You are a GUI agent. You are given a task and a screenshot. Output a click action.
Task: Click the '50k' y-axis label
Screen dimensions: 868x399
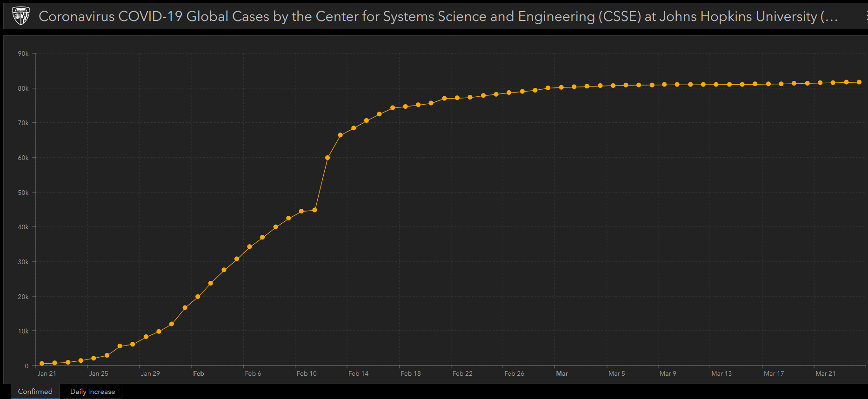pyautogui.click(x=23, y=193)
